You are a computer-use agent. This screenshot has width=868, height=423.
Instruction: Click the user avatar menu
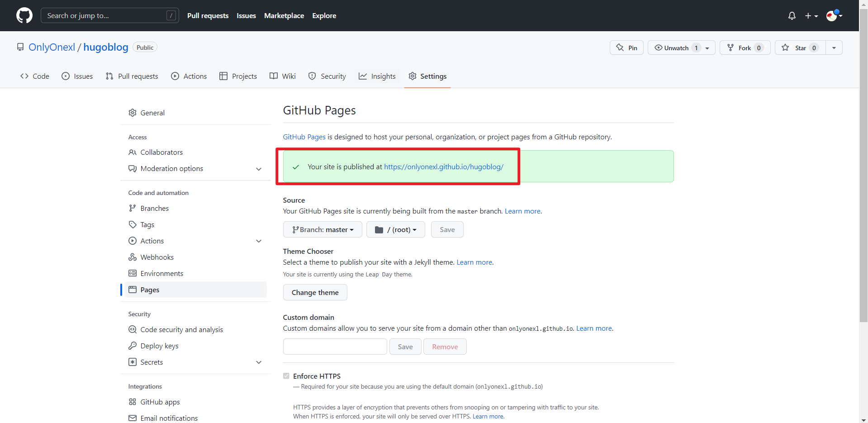pos(834,16)
